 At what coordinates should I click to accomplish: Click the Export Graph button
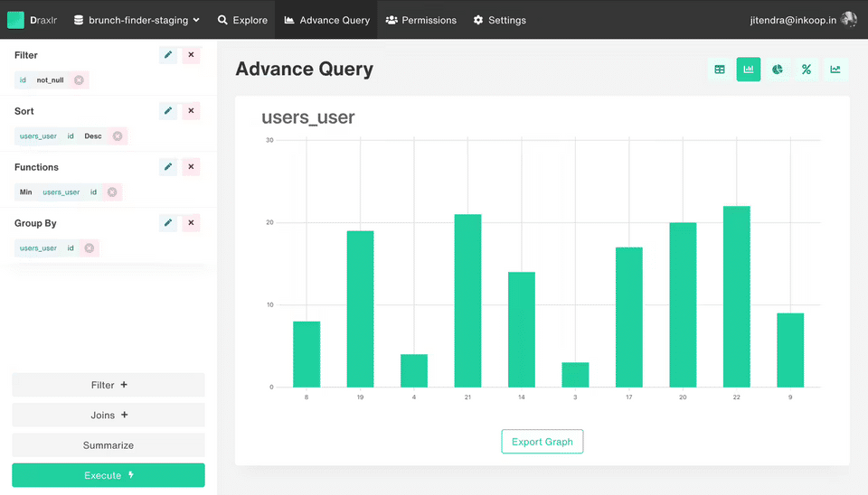(542, 442)
